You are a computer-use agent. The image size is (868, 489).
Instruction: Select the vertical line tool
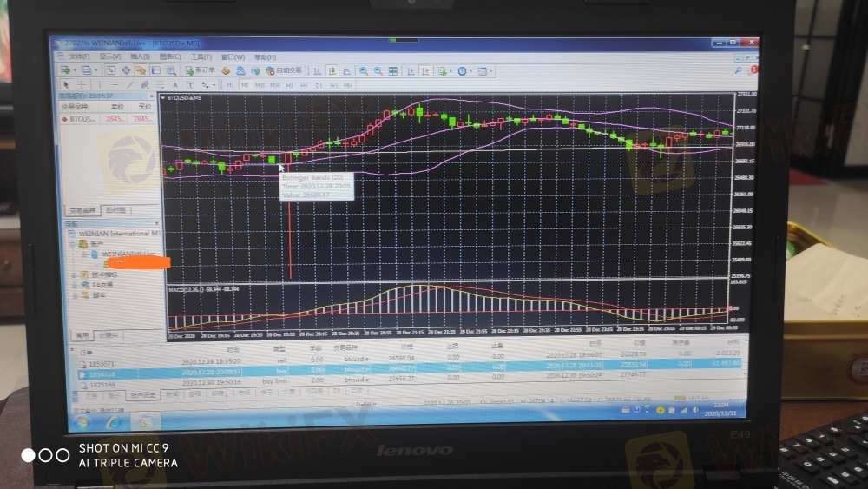pos(100,84)
